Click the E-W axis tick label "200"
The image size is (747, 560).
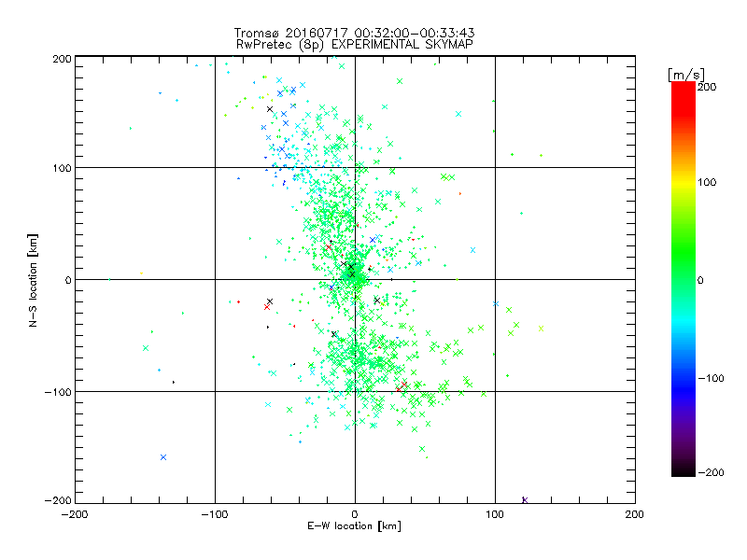(x=635, y=514)
